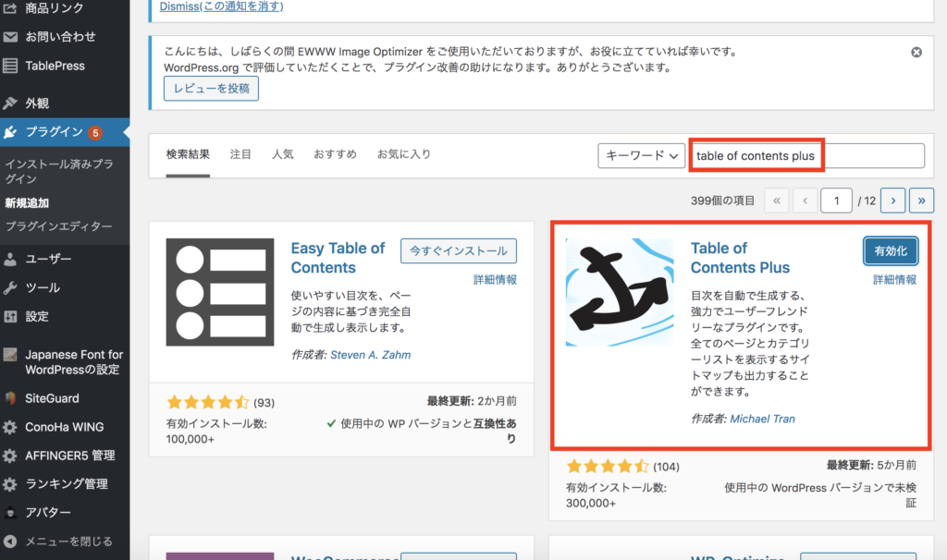Viewport: 947px width, 560px height.
Task: Open the ツール menu
Action: click(x=65, y=287)
